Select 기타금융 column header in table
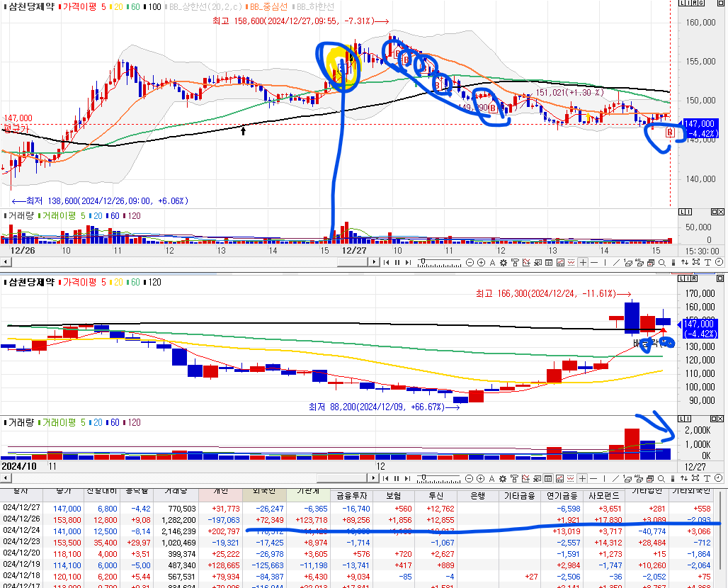 click(520, 496)
